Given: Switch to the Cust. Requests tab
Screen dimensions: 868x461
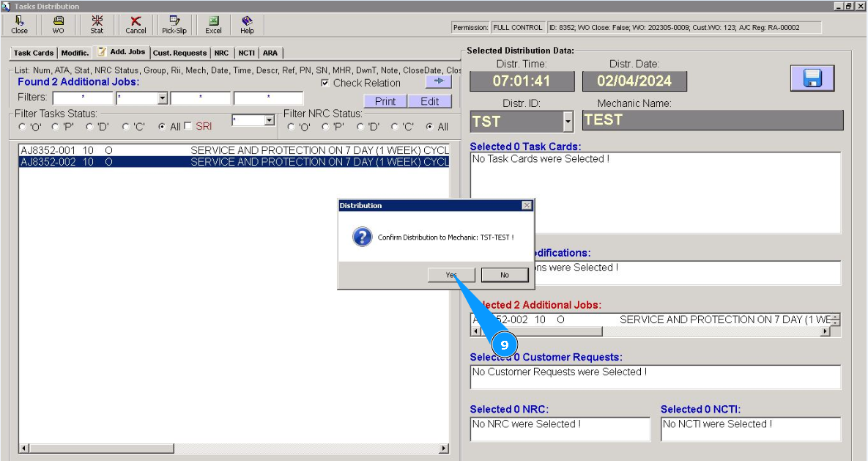Looking at the screenshot, I should [180, 54].
